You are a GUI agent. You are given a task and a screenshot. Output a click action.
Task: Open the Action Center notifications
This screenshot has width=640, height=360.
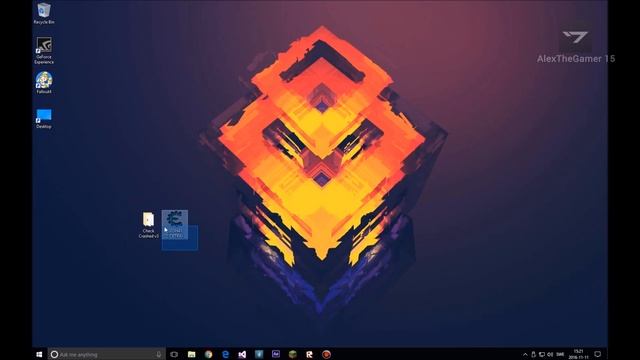click(x=598, y=354)
